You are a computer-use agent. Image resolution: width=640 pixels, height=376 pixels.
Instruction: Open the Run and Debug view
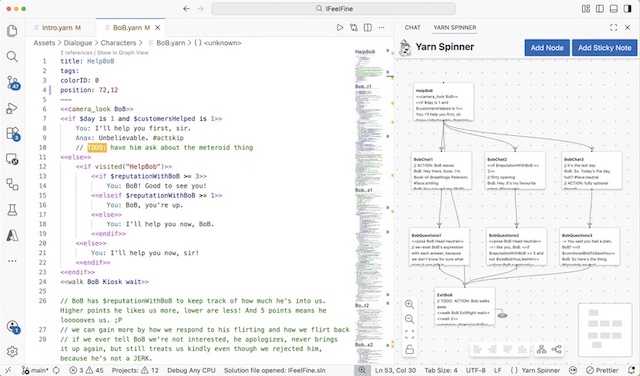(12, 108)
